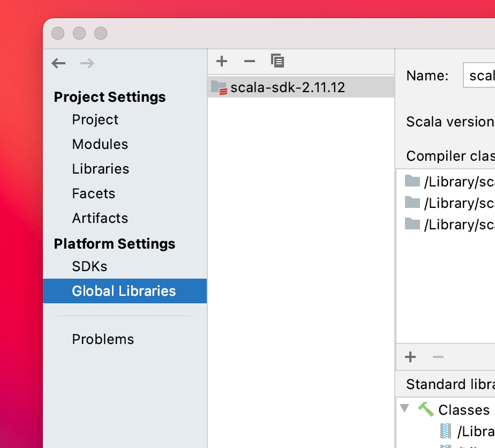The width and height of the screenshot is (495, 448).
Task: Select the third compiler classpath folder
Action: click(450, 225)
